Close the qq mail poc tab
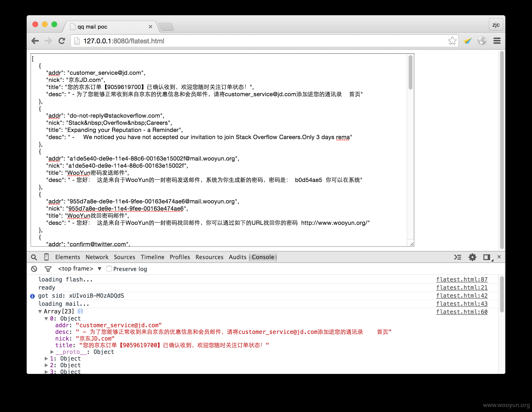Image resolution: width=532 pixels, height=412 pixels. [151, 27]
